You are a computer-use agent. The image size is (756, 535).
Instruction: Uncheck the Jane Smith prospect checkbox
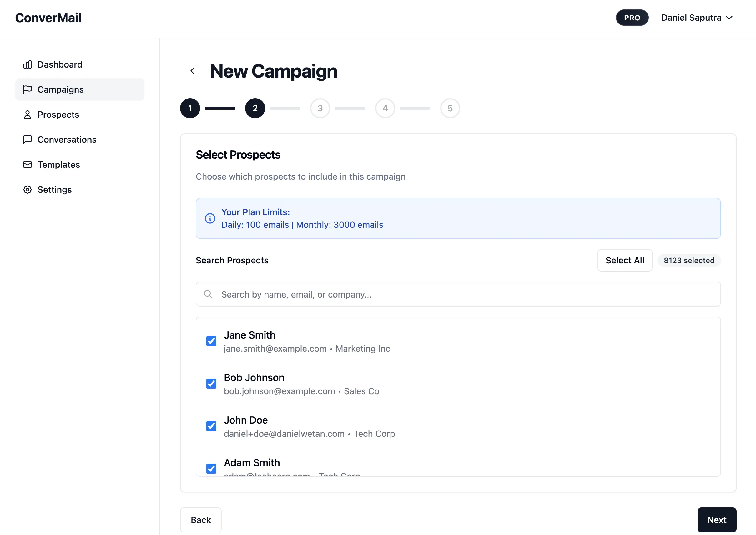pyautogui.click(x=211, y=341)
